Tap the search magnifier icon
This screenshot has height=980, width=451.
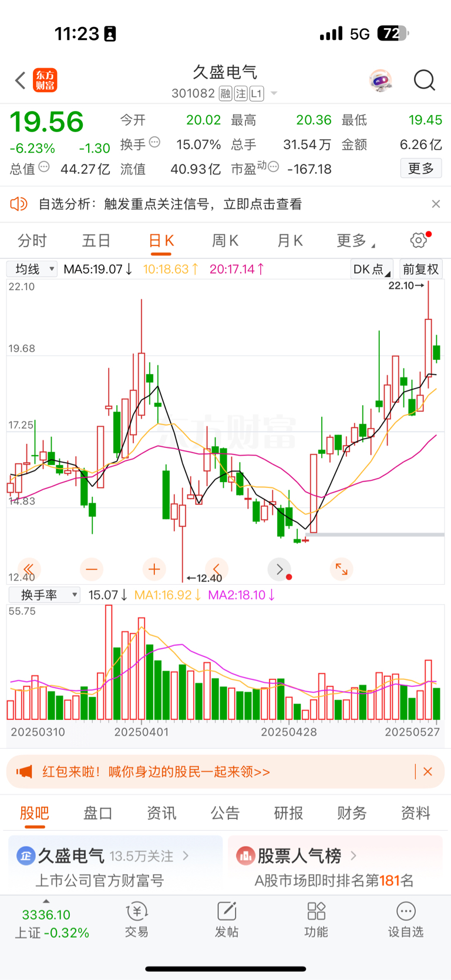coord(424,80)
